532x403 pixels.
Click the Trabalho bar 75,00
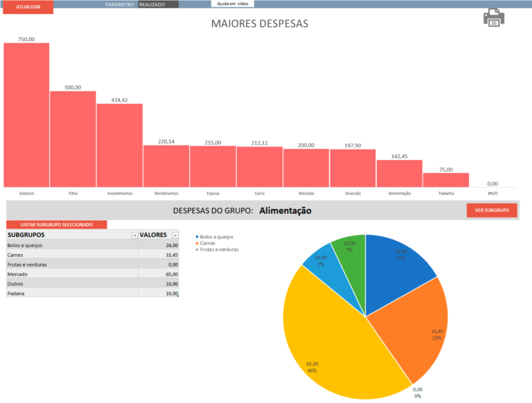point(446,180)
